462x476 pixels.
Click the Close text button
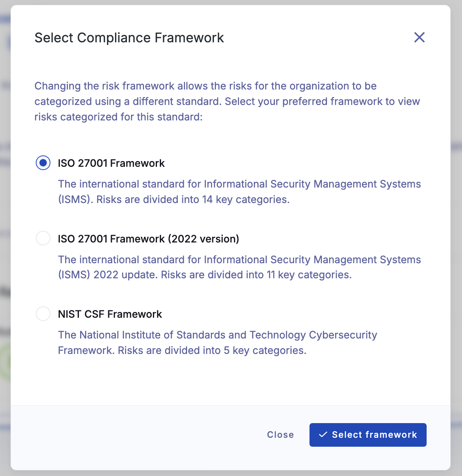[x=280, y=435]
